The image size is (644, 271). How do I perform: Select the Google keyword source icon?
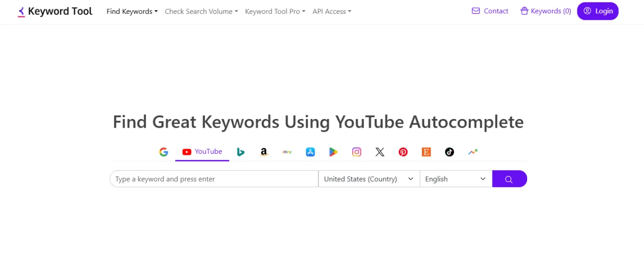(x=164, y=152)
